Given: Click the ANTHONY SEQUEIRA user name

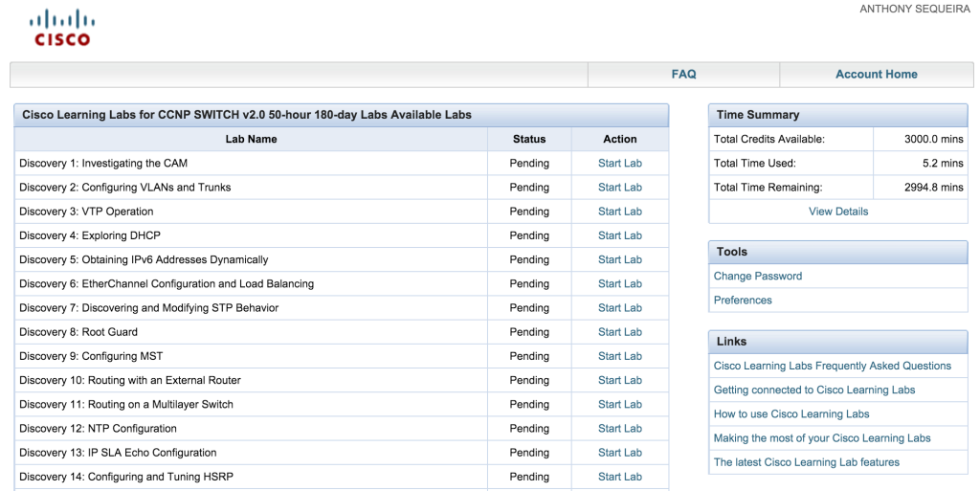Looking at the screenshot, I should pyautogui.click(x=915, y=9).
